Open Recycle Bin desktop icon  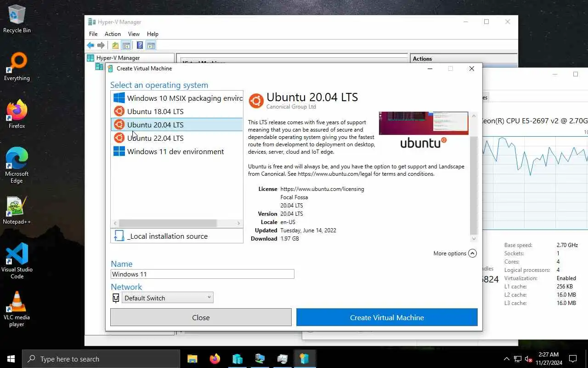(17, 19)
